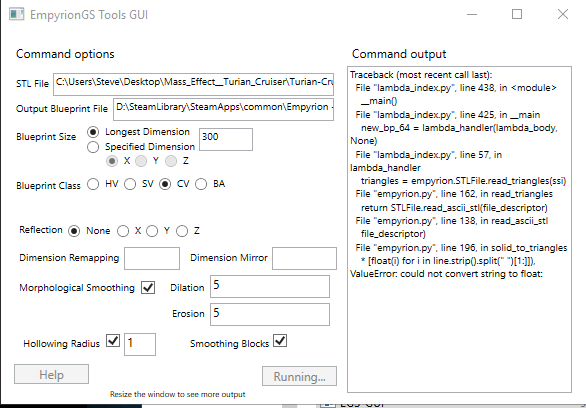This screenshot has width=586, height=408.
Task: Click 'Traceback (most recent call last):' line
Action: 421,75
